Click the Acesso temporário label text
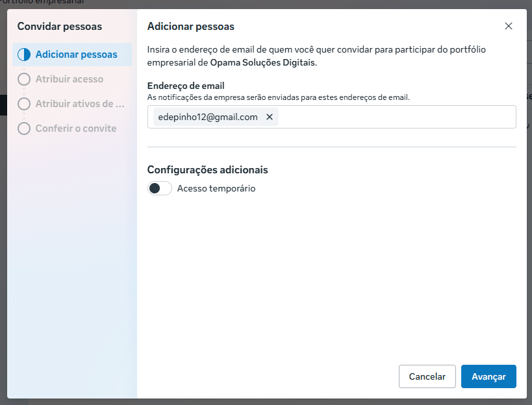The image size is (532, 405). (216, 189)
